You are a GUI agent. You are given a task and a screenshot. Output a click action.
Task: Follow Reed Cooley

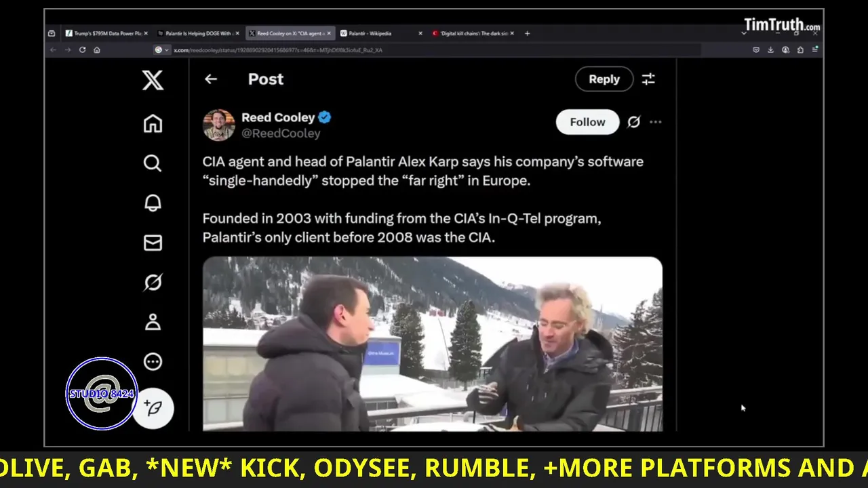tap(587, 122)
